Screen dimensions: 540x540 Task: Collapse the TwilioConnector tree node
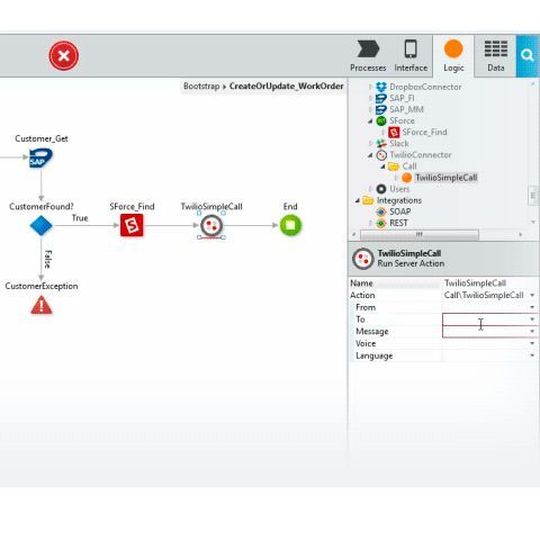[371, 155]
